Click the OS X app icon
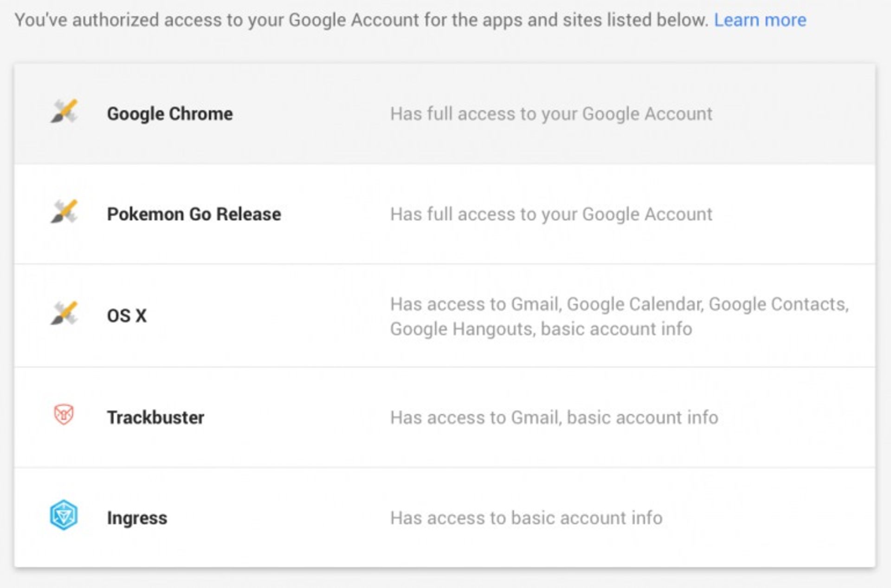This screenshot has width=891, height=588. [x=64, y=313]
